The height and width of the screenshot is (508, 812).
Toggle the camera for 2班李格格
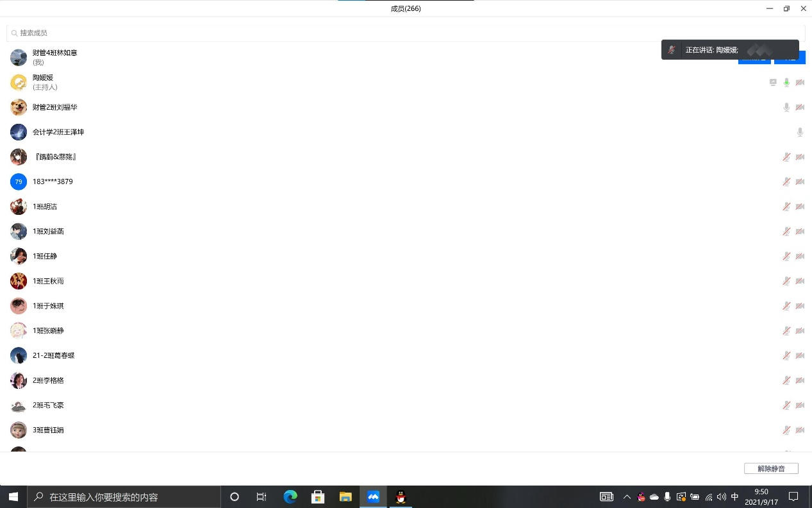tap(800, 380)
